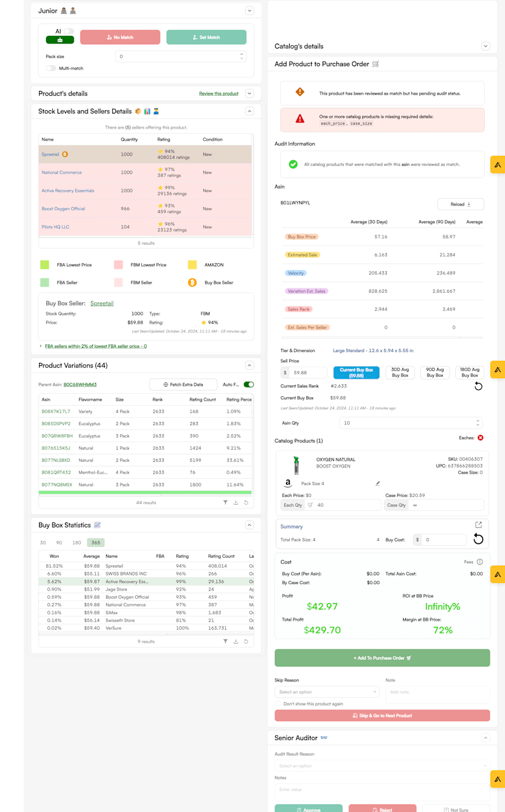Expand the Junior panel chevron
505x812 pixels.
point(249,11)
